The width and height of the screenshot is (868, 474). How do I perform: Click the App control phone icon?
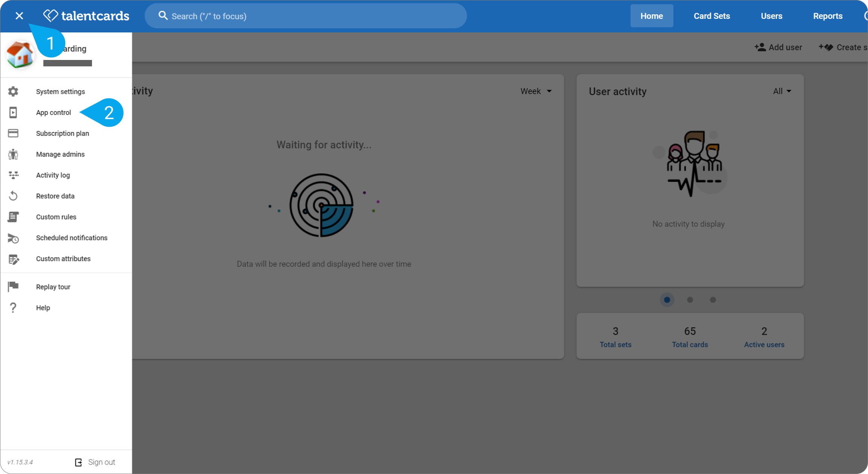click(x=13, y=112)
